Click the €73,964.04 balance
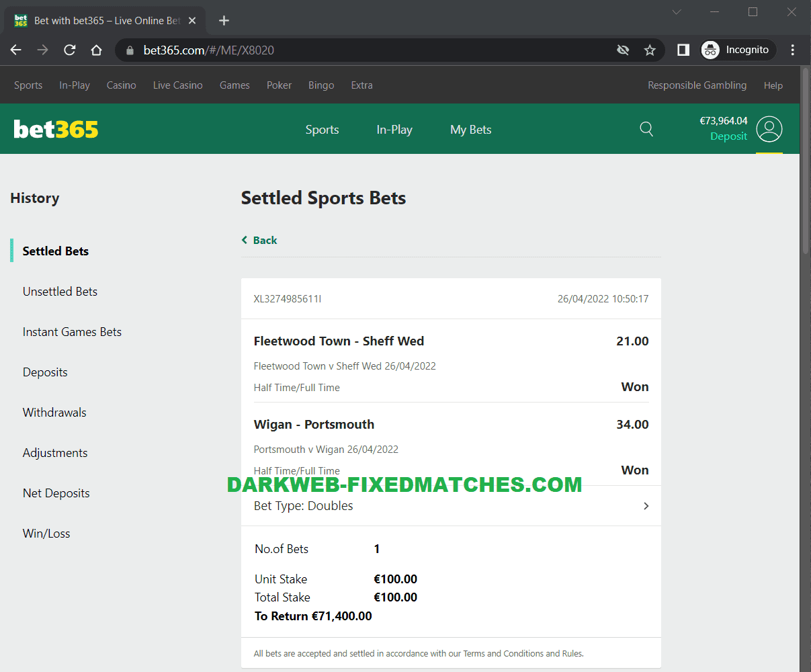The height and width of the screenshot is (672, 811). [724, 121]
